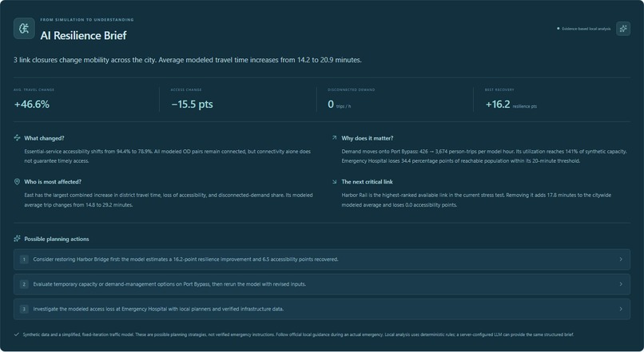Click the AVG. TRAVEL CHANGE label

(34, 89)
